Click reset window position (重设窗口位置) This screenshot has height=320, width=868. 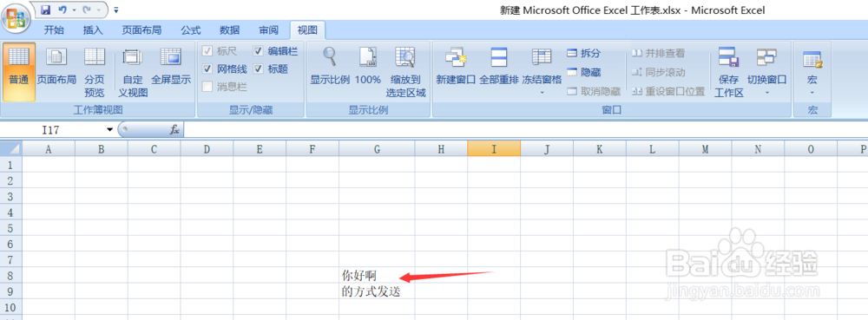coord(668,91)
